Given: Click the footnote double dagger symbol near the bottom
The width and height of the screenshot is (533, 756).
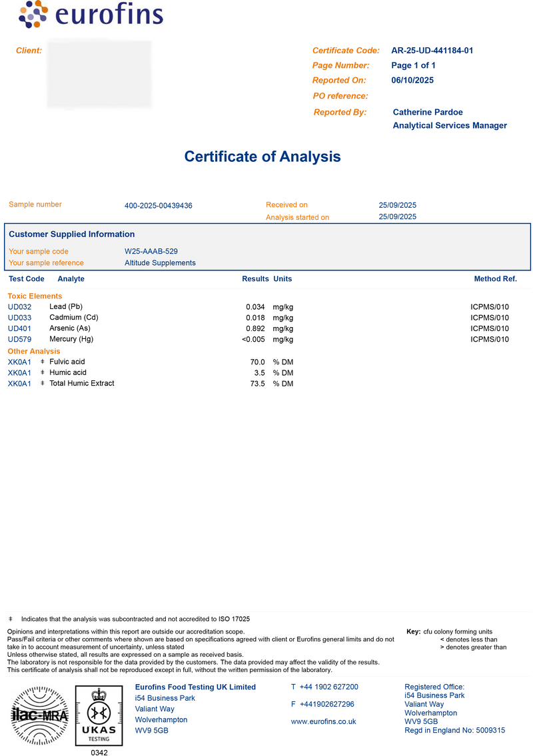Looking at the screenshot, I should (x=11, y=619).
